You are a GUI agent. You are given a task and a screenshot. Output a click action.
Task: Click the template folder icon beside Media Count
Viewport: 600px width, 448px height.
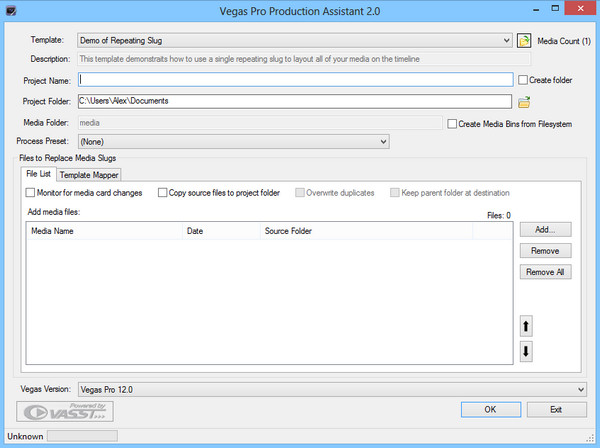523,41
